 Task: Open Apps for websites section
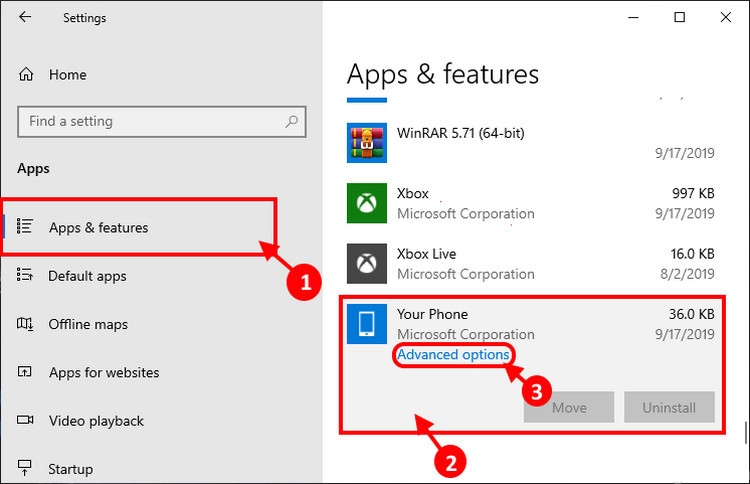104,373
